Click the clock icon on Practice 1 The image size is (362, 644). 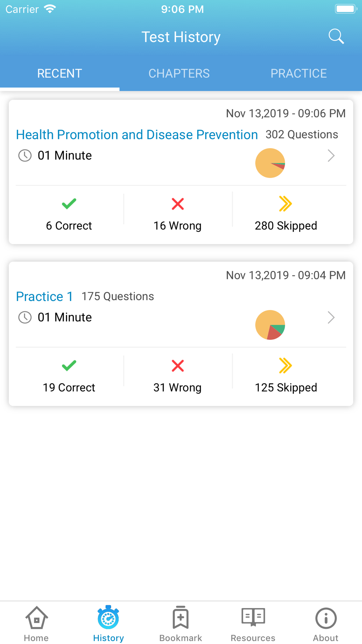tap(25, 317)
